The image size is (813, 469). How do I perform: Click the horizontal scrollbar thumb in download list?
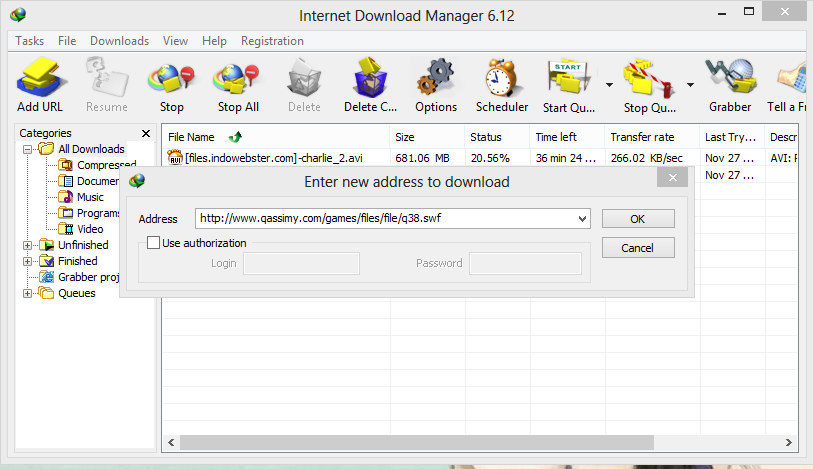417,443
